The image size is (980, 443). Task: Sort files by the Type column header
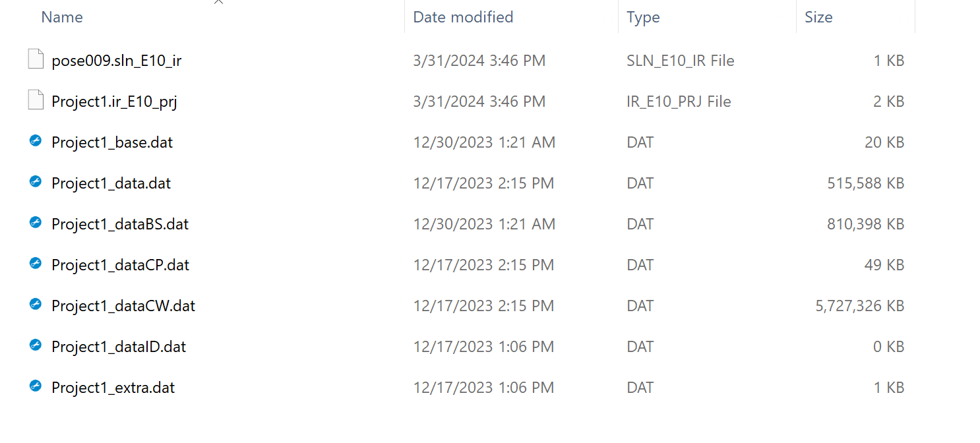pos(643,17)
